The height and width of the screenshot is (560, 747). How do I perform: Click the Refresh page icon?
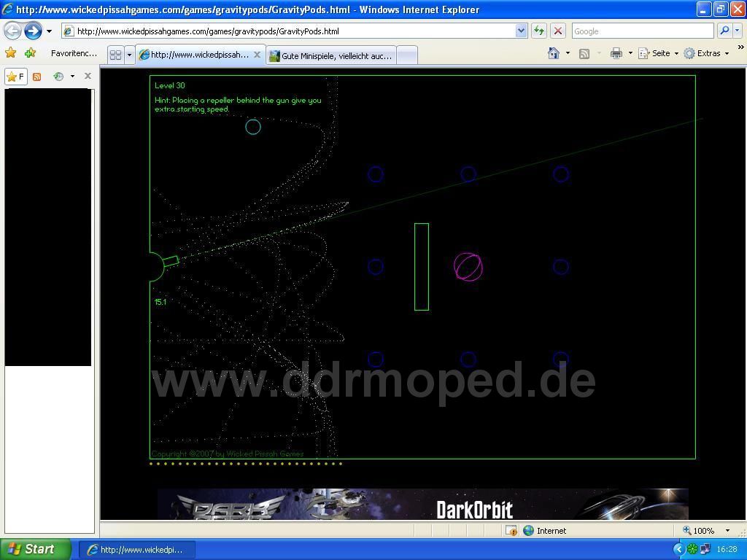539,31
